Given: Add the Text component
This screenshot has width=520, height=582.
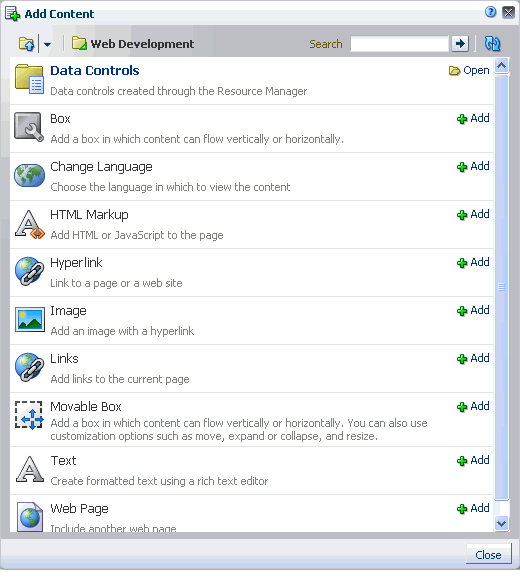Looking at the screenshot, I should pos(480,460).
